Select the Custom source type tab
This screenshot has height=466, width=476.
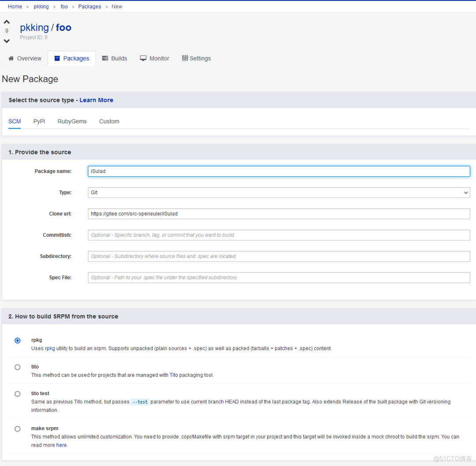109,121
